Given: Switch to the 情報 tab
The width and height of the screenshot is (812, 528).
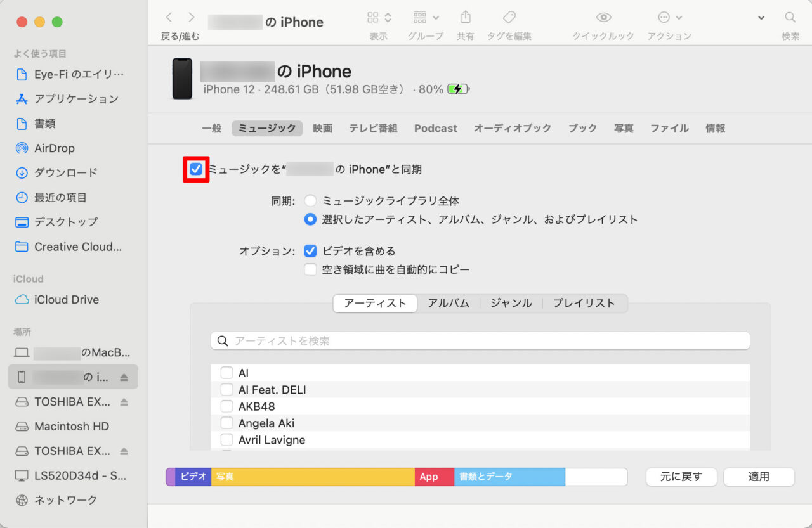Looking at the screenshot, I should [x=716, y=128].
